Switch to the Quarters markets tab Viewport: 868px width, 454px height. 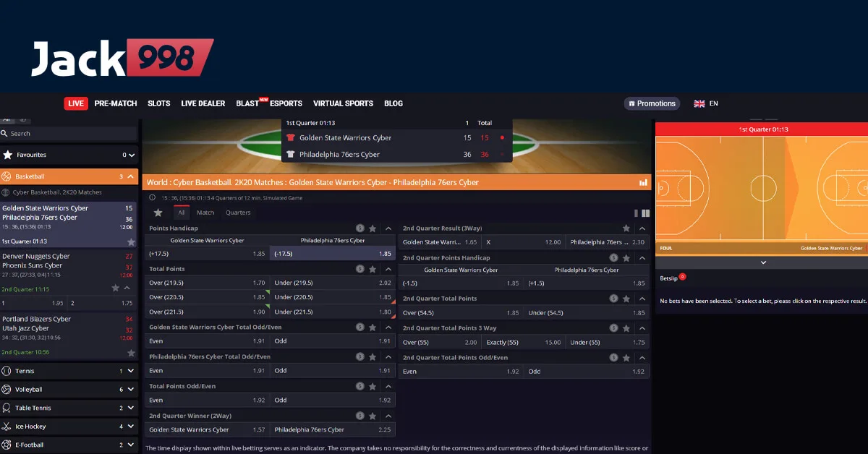(238, 213)
